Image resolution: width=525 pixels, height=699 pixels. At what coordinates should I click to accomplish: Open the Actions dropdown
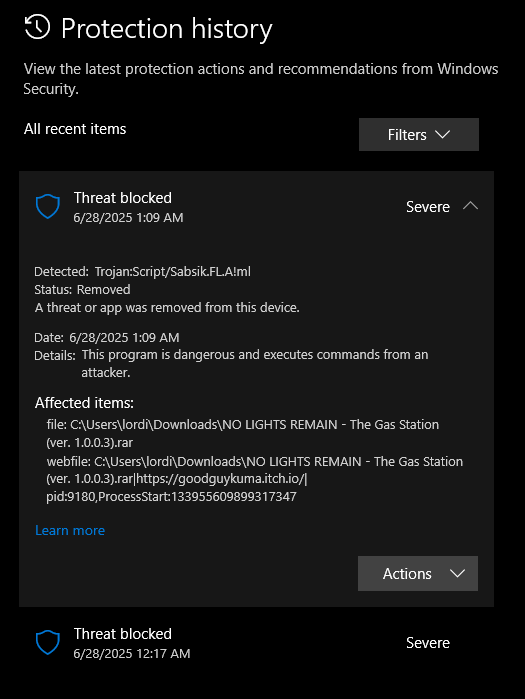[x=418, y=573]
